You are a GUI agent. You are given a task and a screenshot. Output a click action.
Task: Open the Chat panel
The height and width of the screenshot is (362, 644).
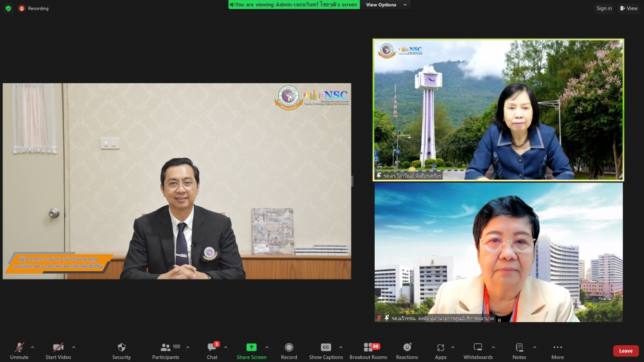(x=212, y=348)
